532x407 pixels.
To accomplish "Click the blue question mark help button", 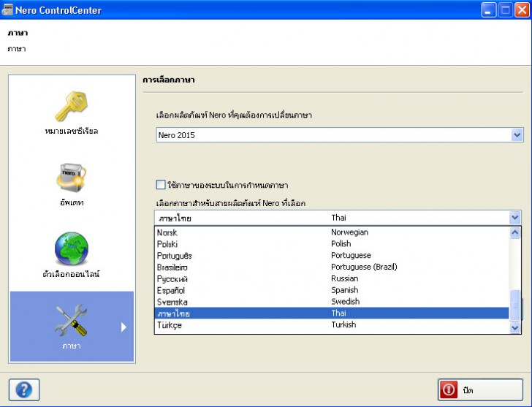I will pos(24,389).
